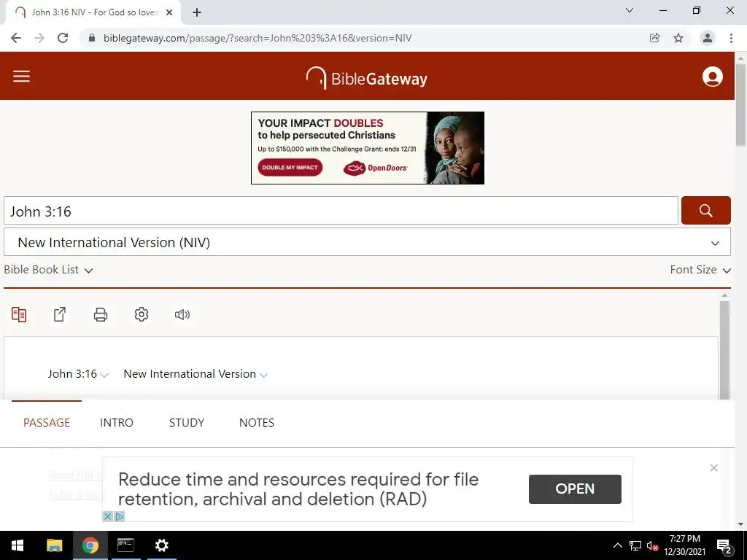Open page options gear icon
The height and width of the screenshot is (560, 747).
(142, 314)
